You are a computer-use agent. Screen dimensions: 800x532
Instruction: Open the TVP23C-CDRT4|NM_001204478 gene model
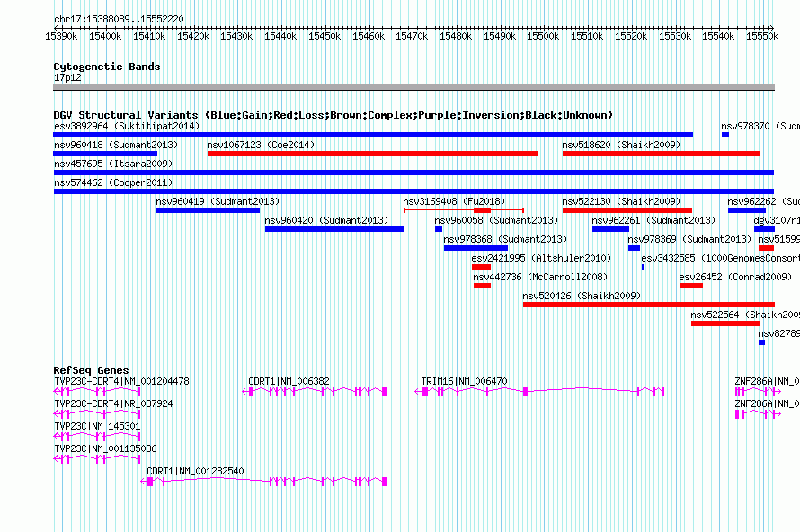pos(97,392)
